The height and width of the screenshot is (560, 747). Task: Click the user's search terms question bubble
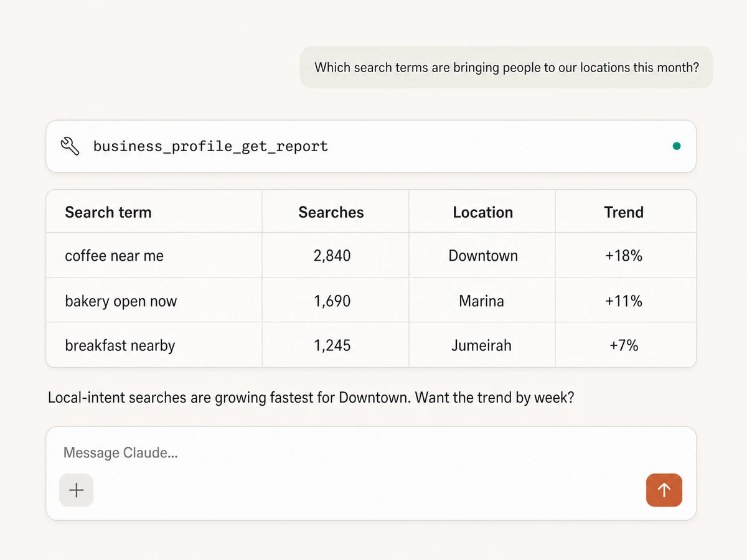click(x=506, y=67)
